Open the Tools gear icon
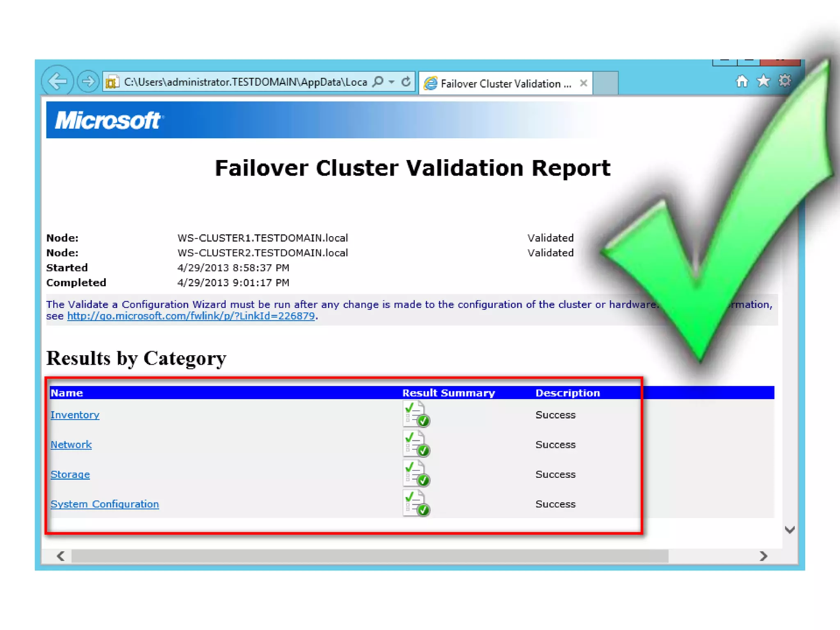This screenshot has height=630, width=840. [x=785, y=81]
